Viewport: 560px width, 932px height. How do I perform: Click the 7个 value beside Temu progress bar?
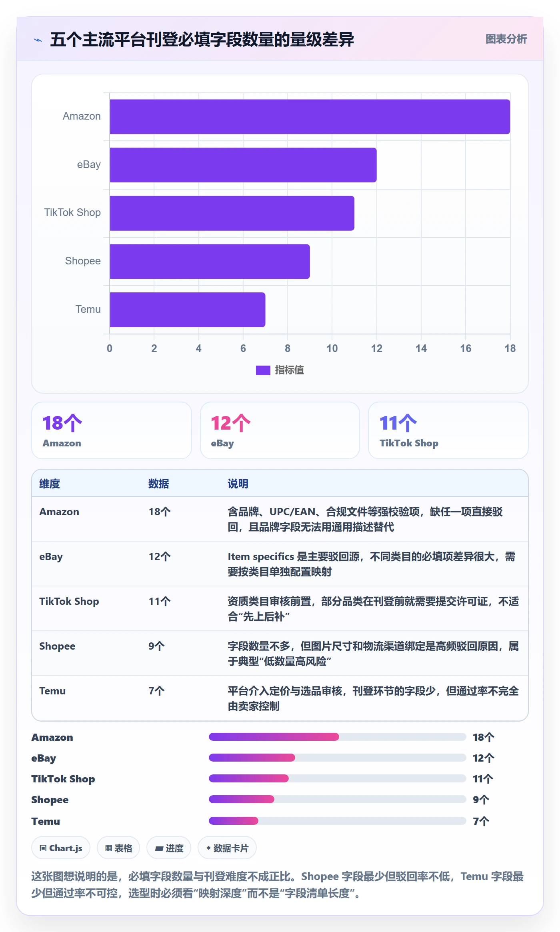481,821
